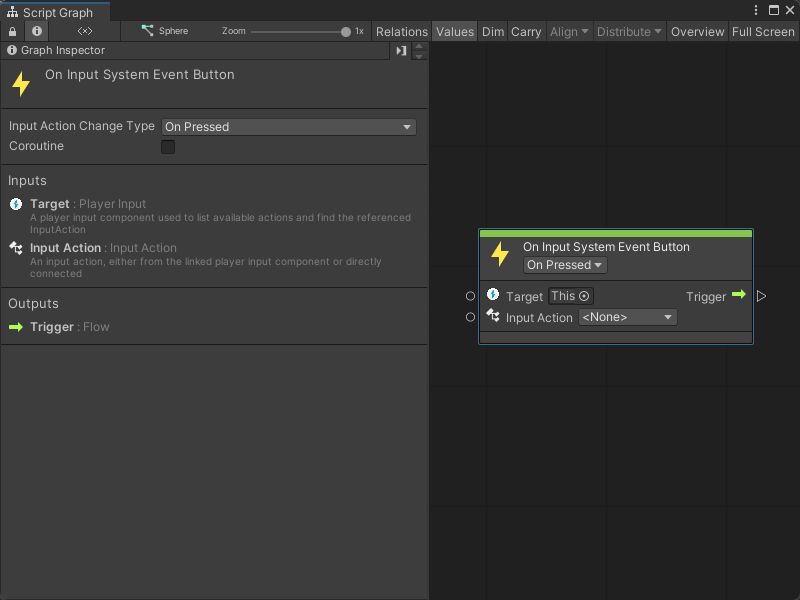Click the green Trigger flow arrow on the node
This screenshot has width=800, height=600.
coord(738,295)
